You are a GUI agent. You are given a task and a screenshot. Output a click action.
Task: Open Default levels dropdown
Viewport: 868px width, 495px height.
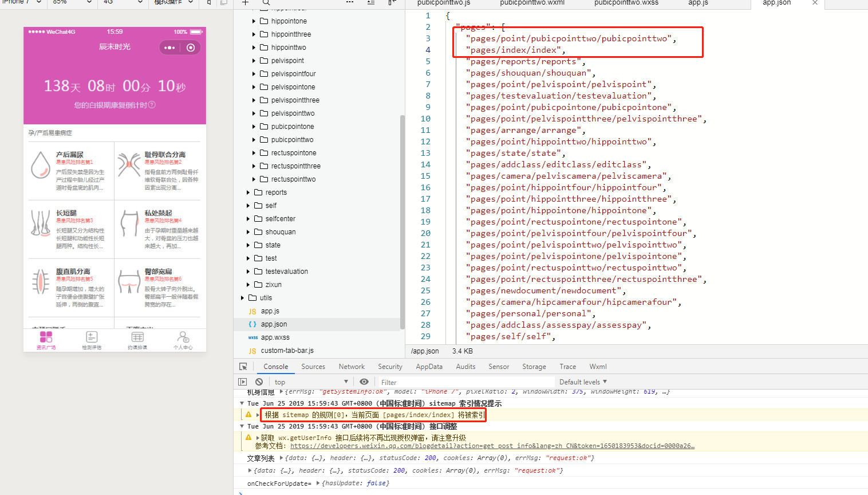coord(583,382)
